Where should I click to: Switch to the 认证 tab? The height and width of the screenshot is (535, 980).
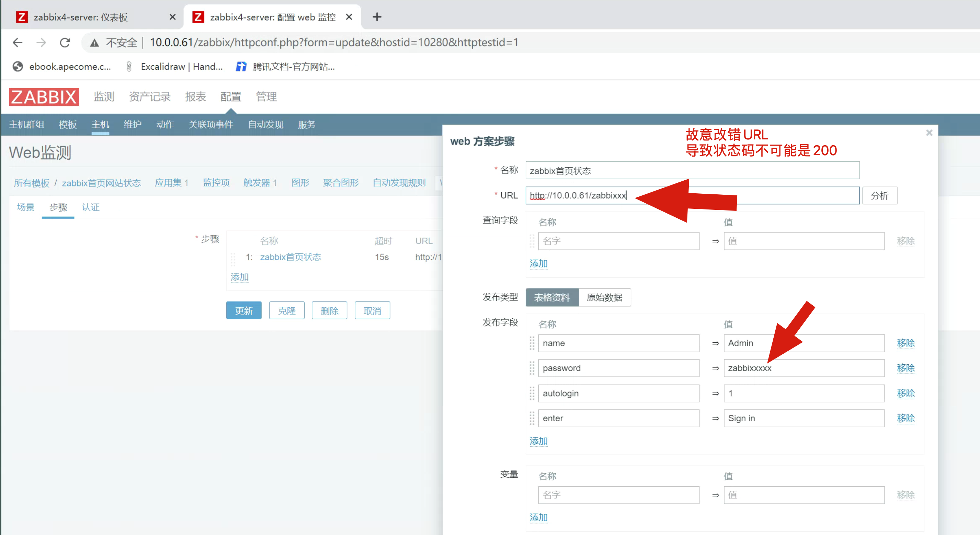pyautogui.click(x=91, y=207)
